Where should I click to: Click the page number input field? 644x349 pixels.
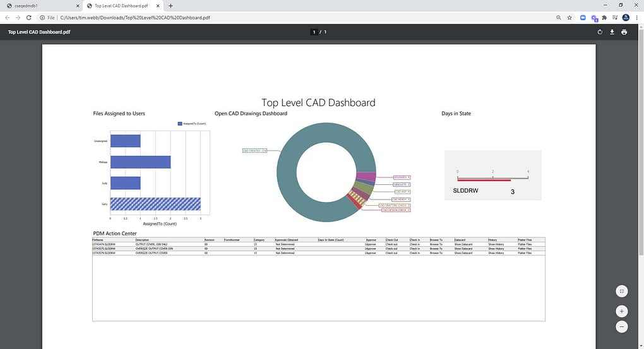[314, 32]
